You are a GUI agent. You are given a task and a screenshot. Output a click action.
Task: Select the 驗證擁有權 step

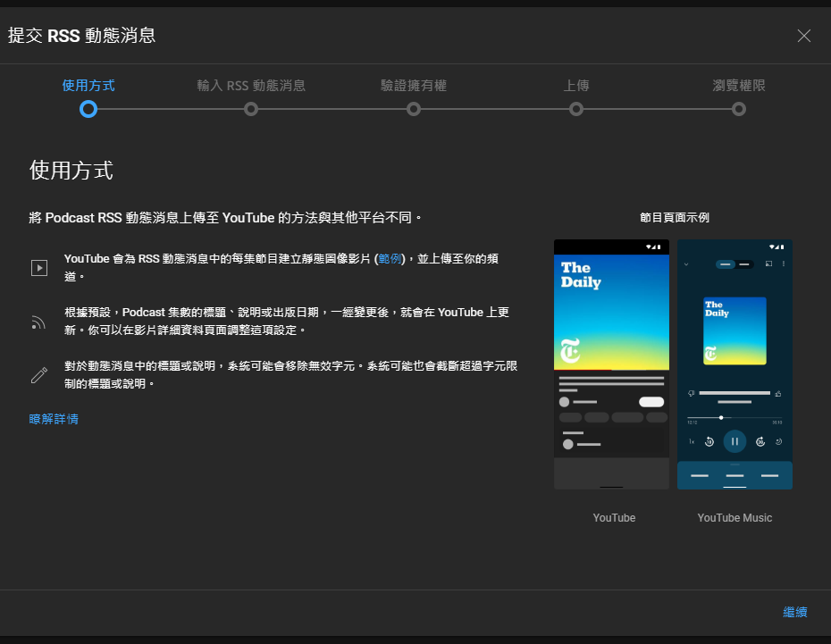(414, 85)
